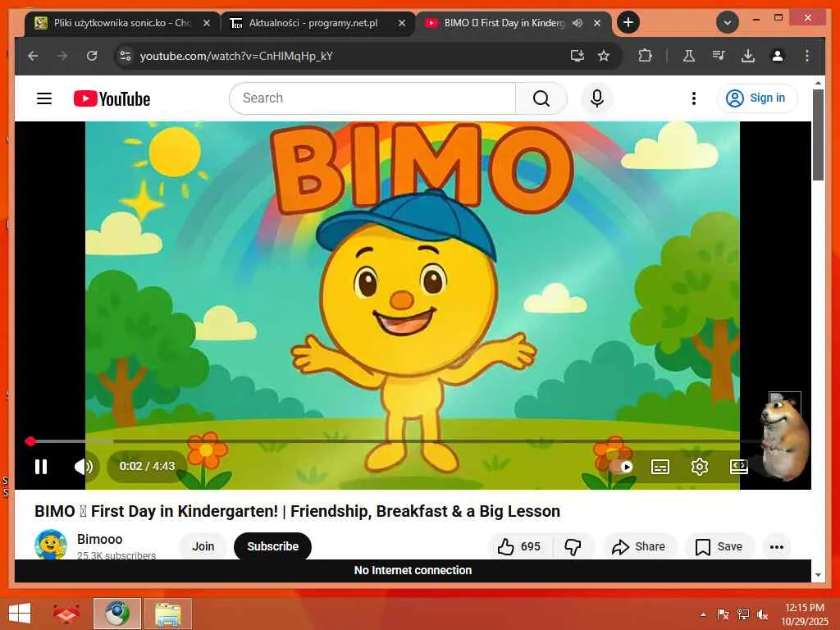The height and width of the screenshot is (630, 840).
Task: Pause the BIMO video
Action: click(41, 467)
